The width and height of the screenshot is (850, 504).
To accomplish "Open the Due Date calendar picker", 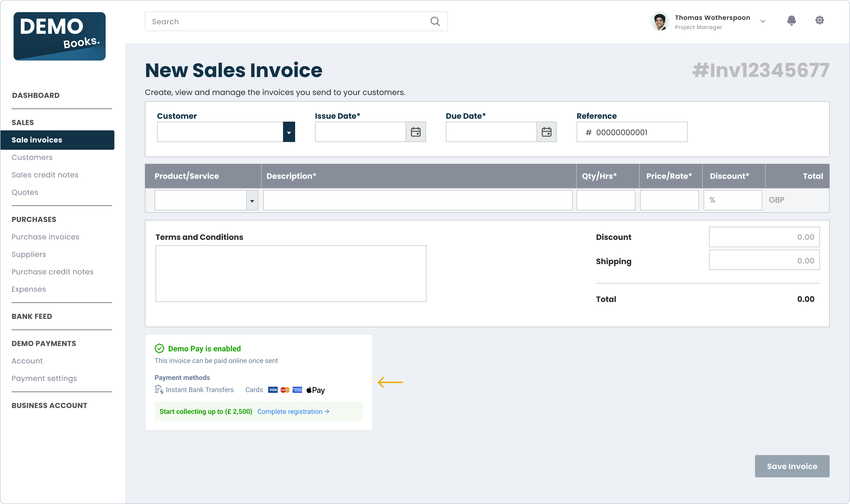I will click(546, 132).
